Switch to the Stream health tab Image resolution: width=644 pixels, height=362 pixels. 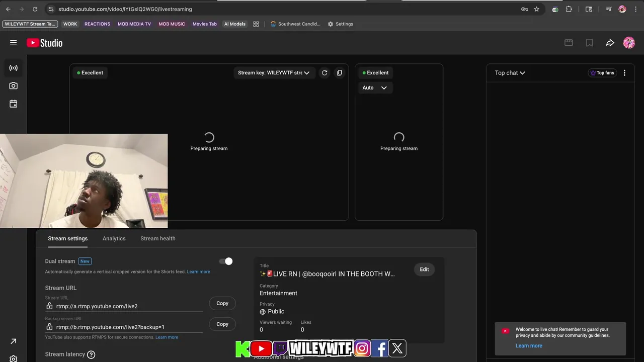click(x=158, y=238)
